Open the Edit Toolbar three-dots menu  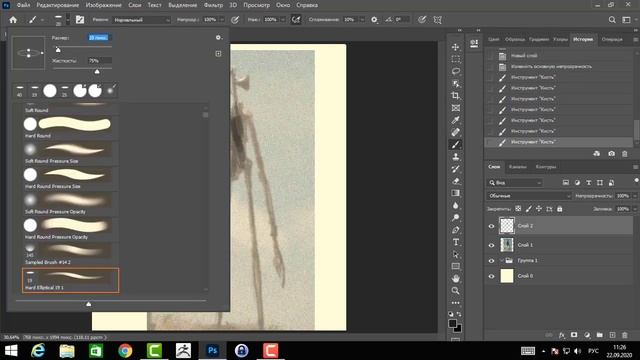[x=456, y=303]
